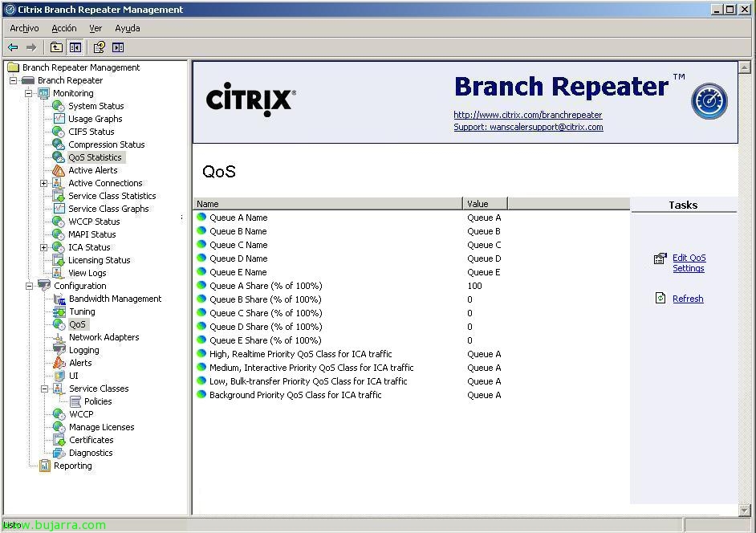Click the Back arrow toolbar icon

coord(13,47)
